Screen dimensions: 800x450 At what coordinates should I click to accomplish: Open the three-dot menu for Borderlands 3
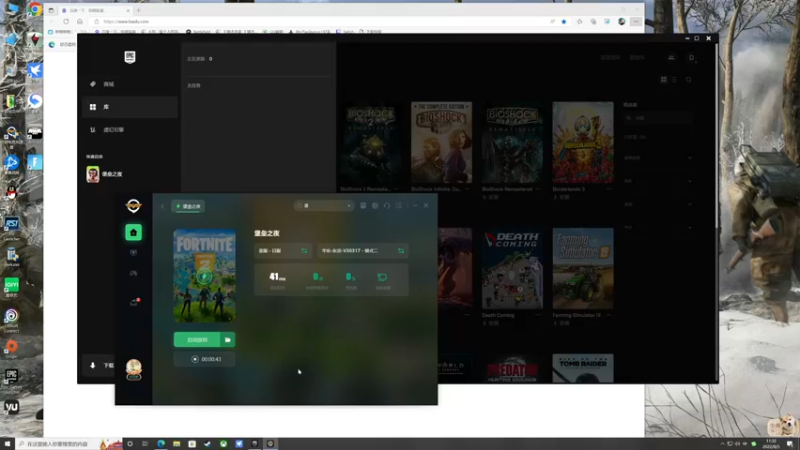click(609, 189)
